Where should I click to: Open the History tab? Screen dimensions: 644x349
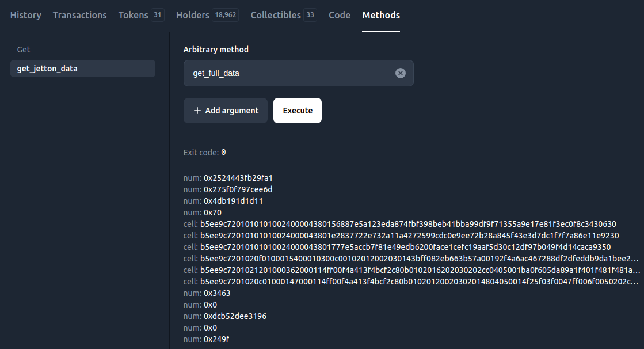pos(25,15)
